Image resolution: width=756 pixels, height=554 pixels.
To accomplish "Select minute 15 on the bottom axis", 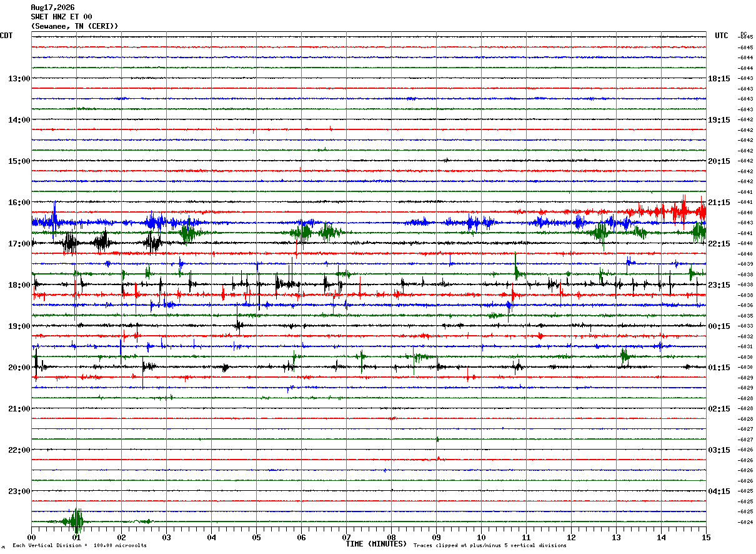I will click(706, 537).
